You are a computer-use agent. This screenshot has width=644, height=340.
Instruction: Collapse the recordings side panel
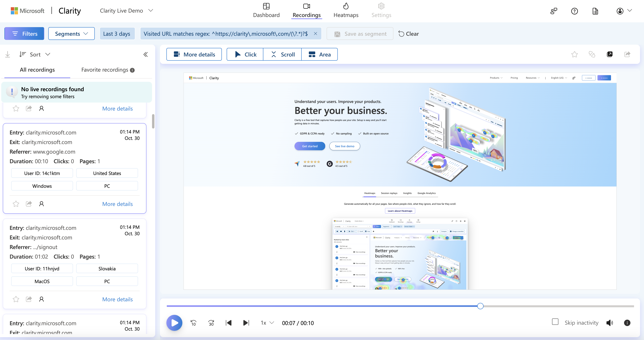pyautogui.click(x=145, y=54)
